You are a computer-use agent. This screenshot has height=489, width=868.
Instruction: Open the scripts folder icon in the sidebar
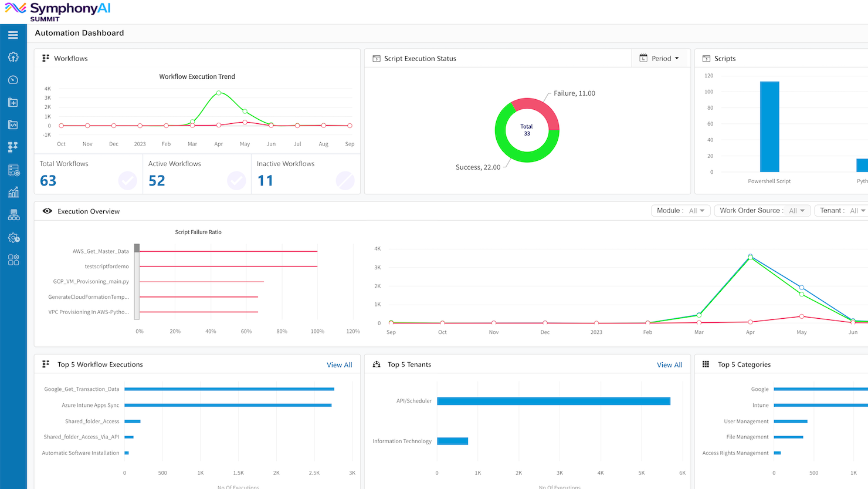click(13, 124)
